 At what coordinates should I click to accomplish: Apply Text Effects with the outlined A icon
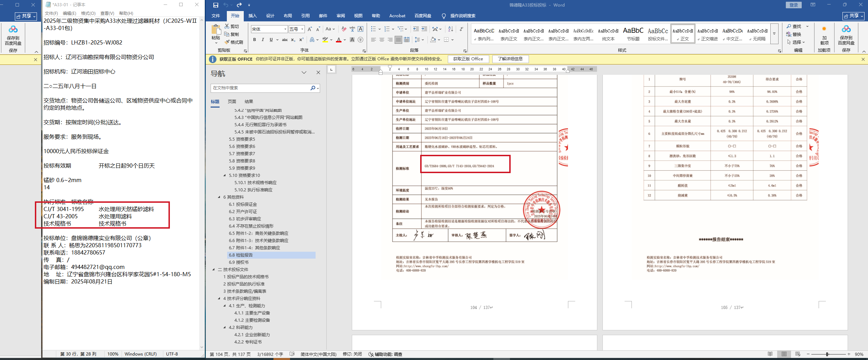312,40
